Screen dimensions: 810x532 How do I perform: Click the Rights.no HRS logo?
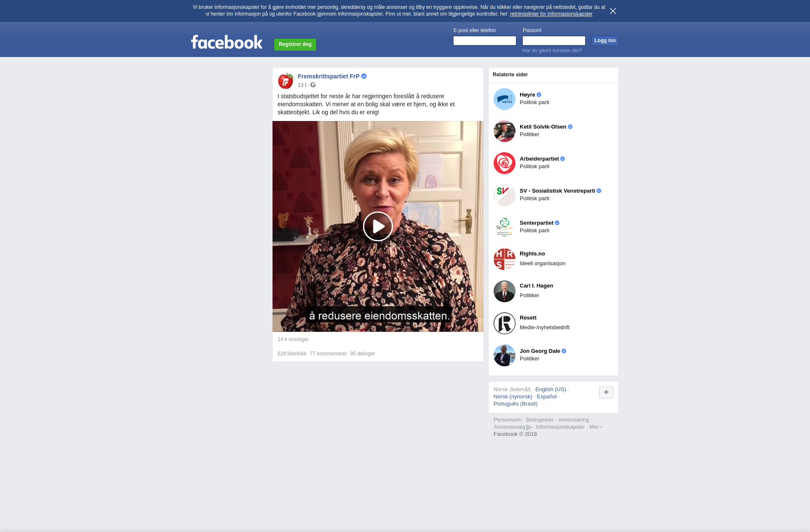pyautogui.click(x=505, y=259)
